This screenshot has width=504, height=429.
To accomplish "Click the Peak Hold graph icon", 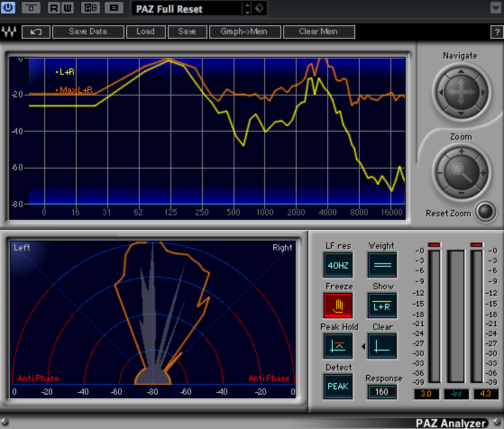I will pyautogui.click(x=338, y=346).
